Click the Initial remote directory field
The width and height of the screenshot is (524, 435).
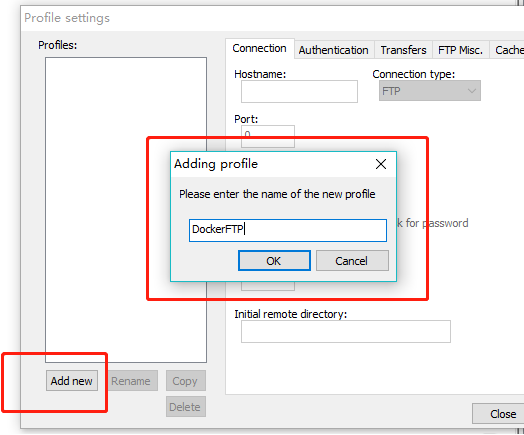click(x=346, y=331)
